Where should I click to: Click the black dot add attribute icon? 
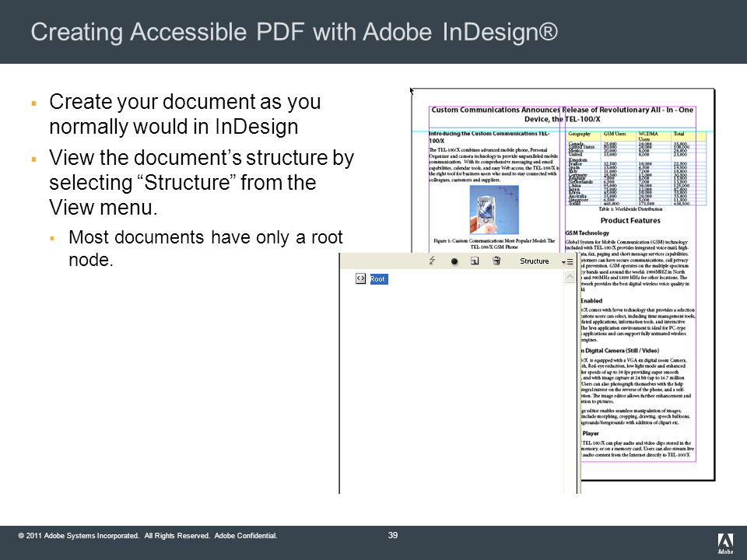(454, 261)
